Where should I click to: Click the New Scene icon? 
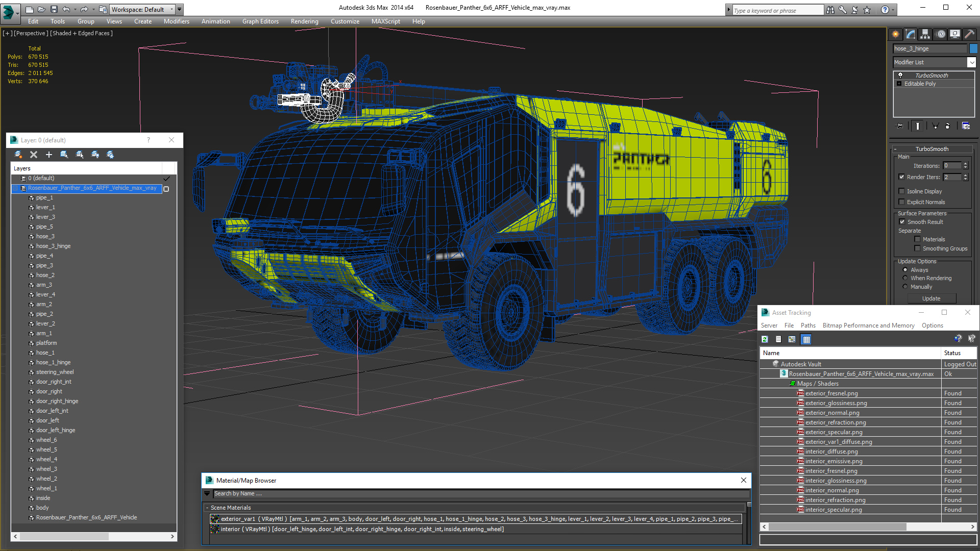(30, 9)
